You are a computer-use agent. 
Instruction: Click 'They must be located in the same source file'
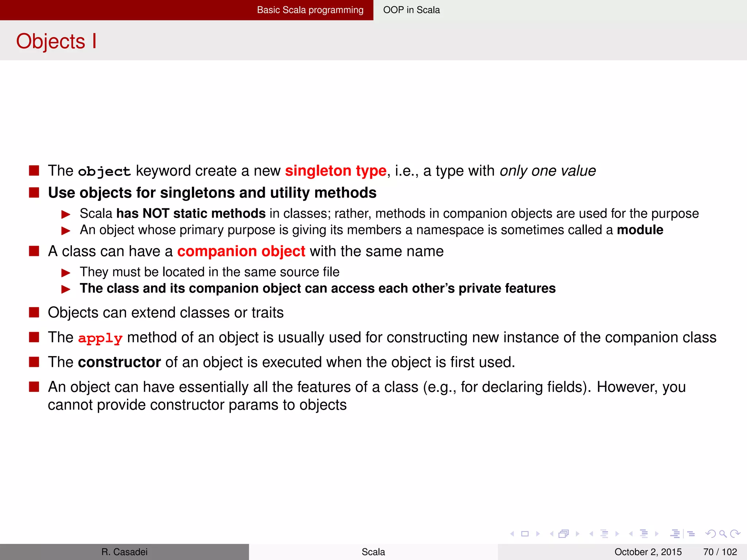tap(210, 272)
